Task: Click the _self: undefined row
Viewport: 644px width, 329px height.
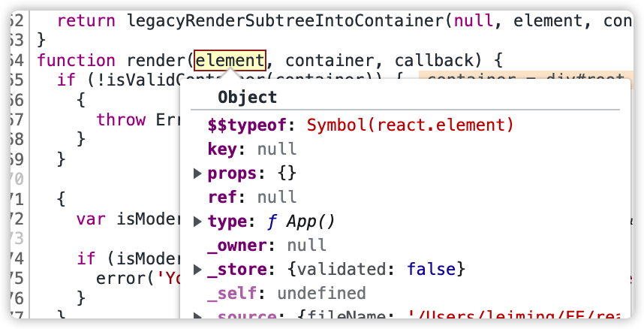Action: pos(286,294)
